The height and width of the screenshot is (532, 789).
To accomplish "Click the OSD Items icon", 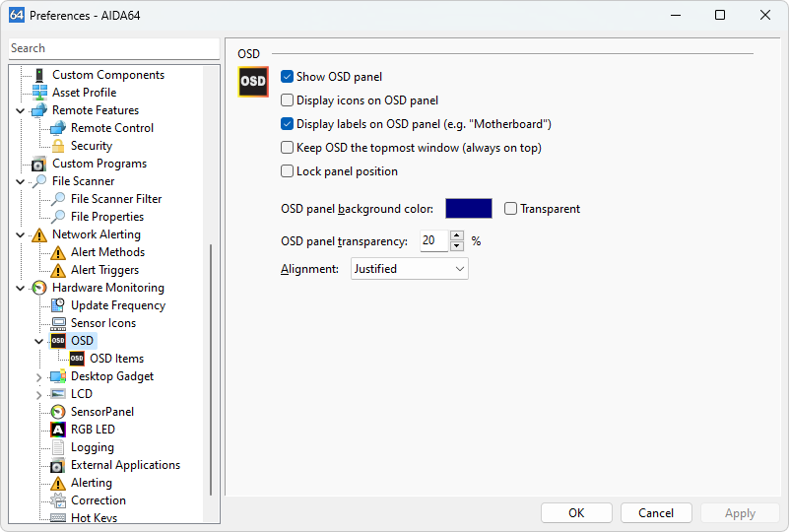I will [77, 359].
